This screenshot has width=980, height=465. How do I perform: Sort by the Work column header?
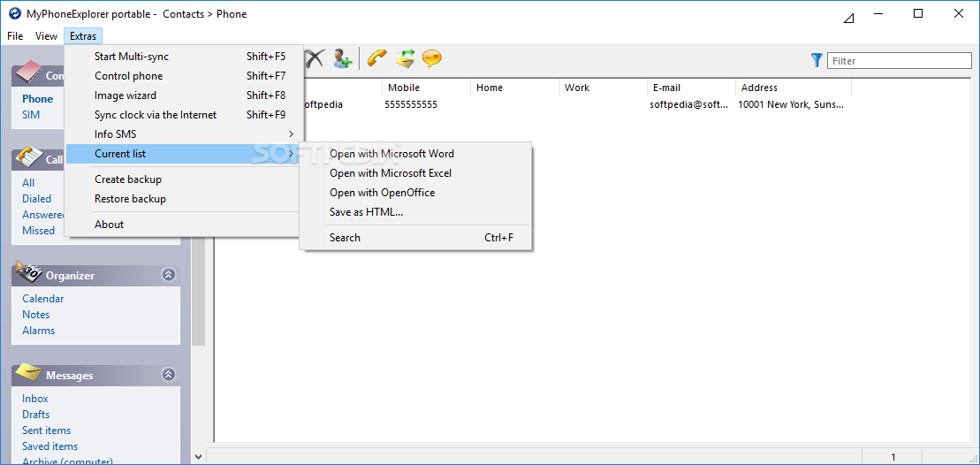(604, 88)
